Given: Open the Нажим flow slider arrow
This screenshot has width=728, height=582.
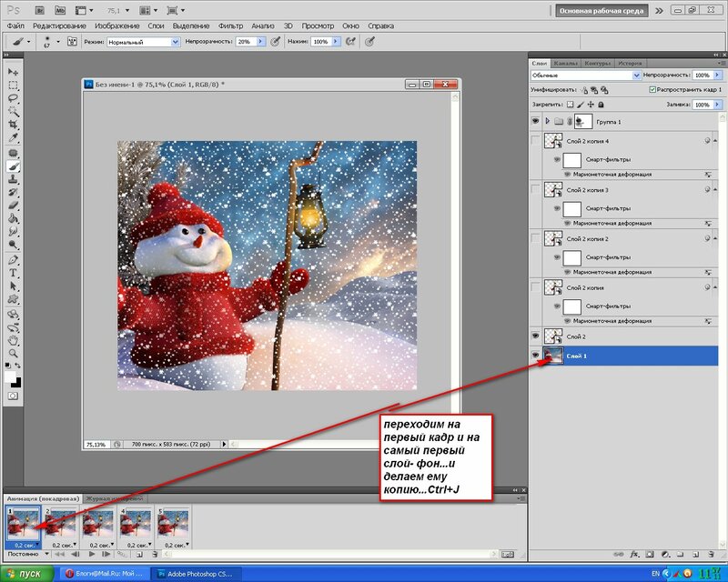Looking at the screenshot, I should pos(335,42).
